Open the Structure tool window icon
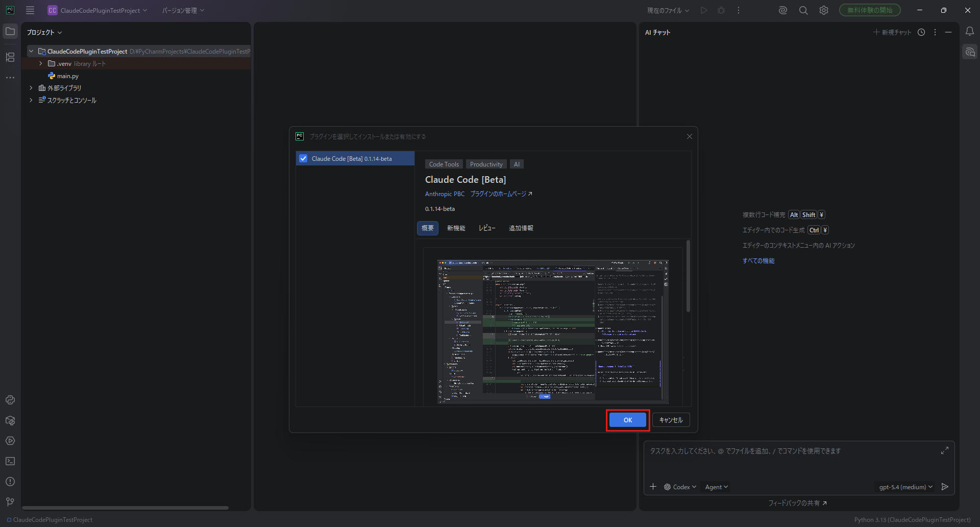980x527 pixels. [x=10, y=57]
